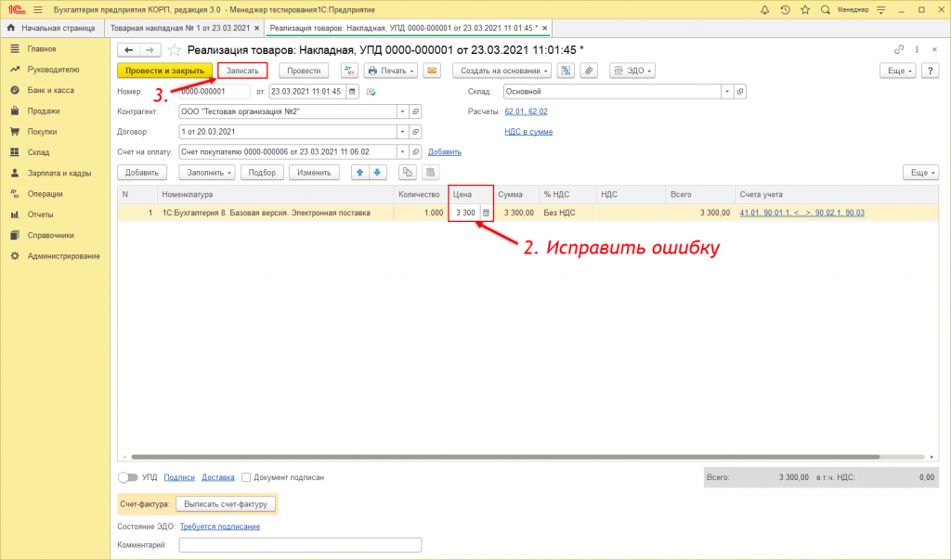Open favorites star in title bar
This screenshot has height=560, width=951.
(x=805, y=9)
